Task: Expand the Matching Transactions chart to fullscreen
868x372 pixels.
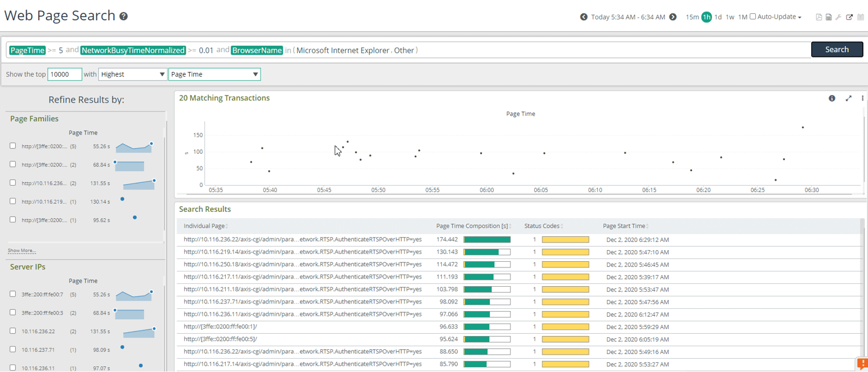Action: coord(848,98)
